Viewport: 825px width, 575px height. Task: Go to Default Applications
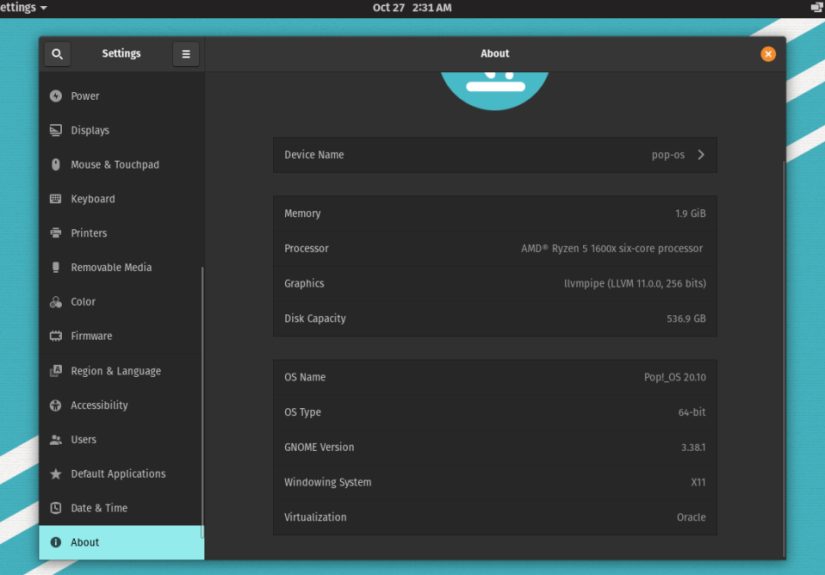[x=122, y=473]
